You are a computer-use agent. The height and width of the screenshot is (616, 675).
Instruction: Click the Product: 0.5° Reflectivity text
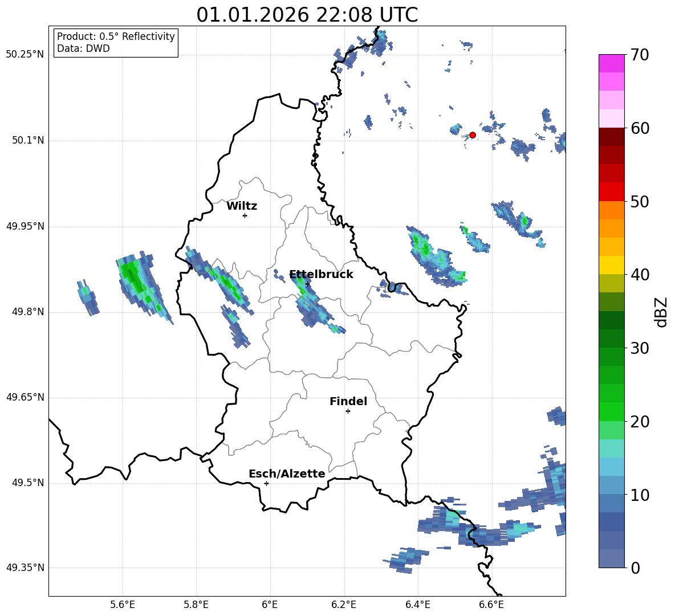(116, 36)
